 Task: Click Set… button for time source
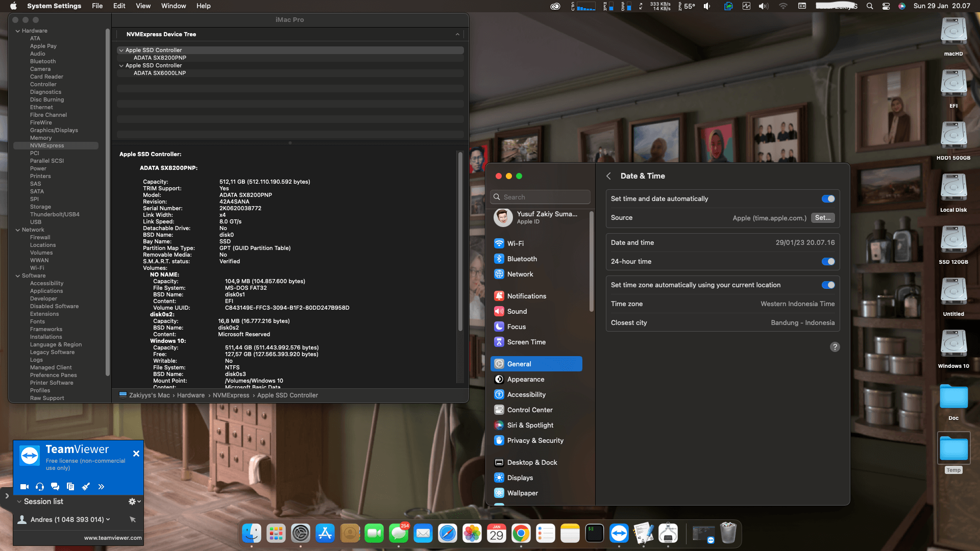click(x=823, y=218)
